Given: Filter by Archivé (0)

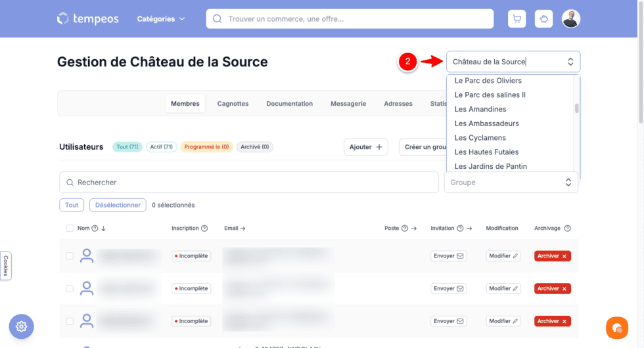Looking at the screenshot, I should pos(255,147).
